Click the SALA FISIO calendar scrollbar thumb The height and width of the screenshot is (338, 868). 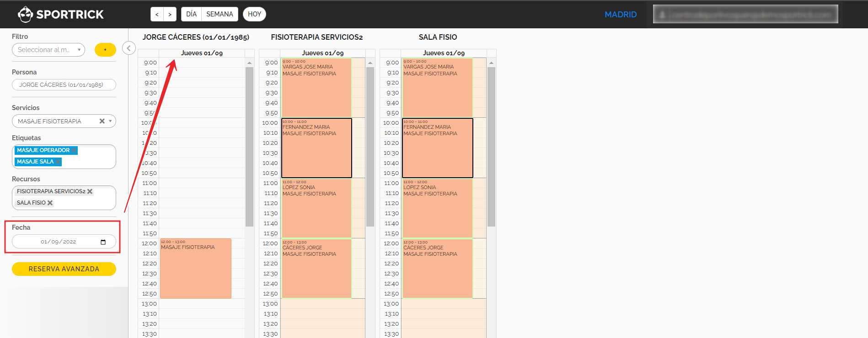pyautogui.click(x=491, y=147)
